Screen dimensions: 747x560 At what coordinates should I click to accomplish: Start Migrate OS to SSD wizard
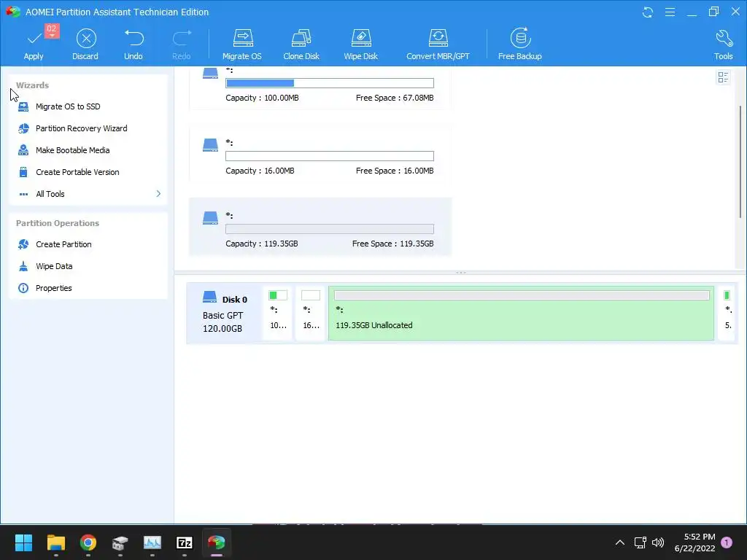(x=68, y=106)
